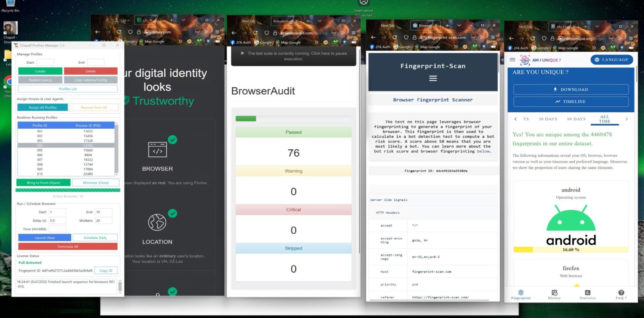This screenshot has height=318, width=644.
Task: Click the BrowserAudit green progress bar
Action: coord(246,119)
